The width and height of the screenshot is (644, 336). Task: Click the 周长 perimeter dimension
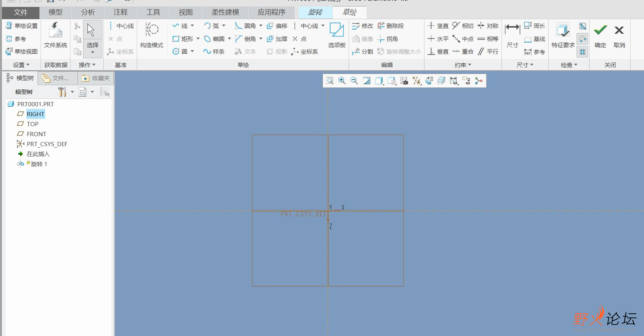(x=534, y=26)
